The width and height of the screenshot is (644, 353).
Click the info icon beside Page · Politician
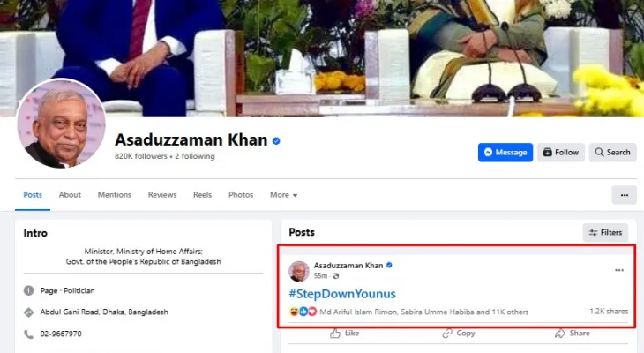click(28, 290)
